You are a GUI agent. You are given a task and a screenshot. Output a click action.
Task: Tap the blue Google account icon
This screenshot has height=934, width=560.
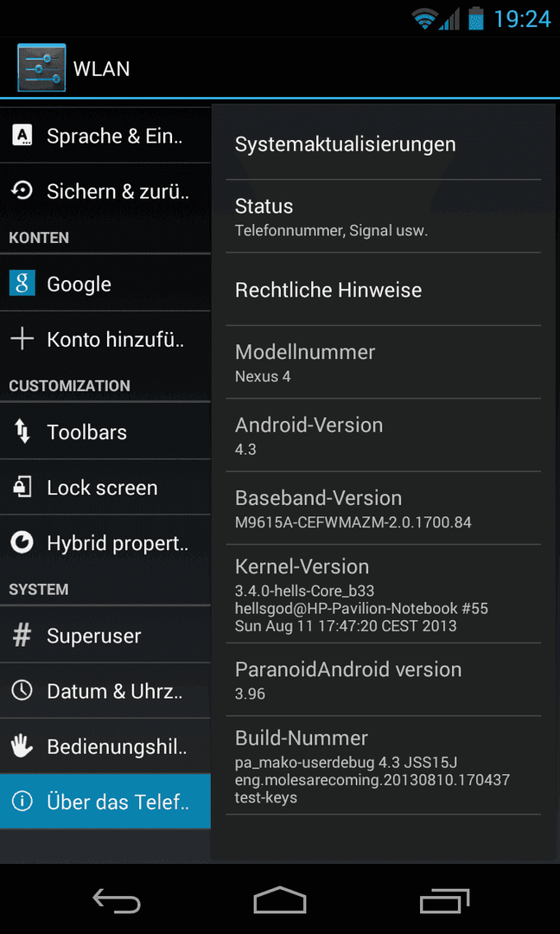point(22,284)
